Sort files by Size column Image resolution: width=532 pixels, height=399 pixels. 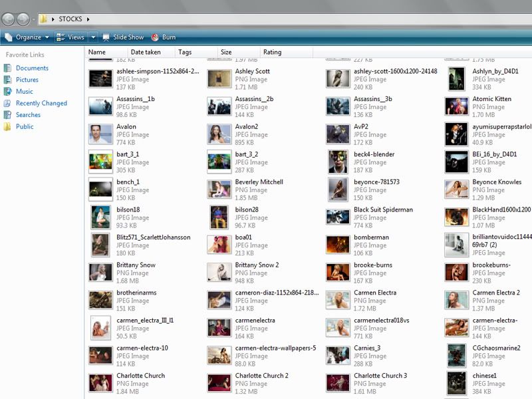pos(239,53)
